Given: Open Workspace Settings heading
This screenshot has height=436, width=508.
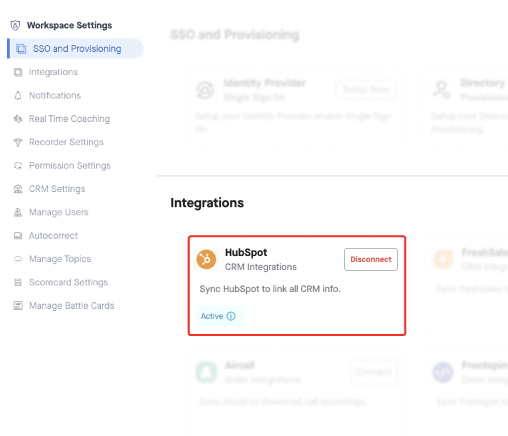Looking at the screenshot, I should click(69, 25).
